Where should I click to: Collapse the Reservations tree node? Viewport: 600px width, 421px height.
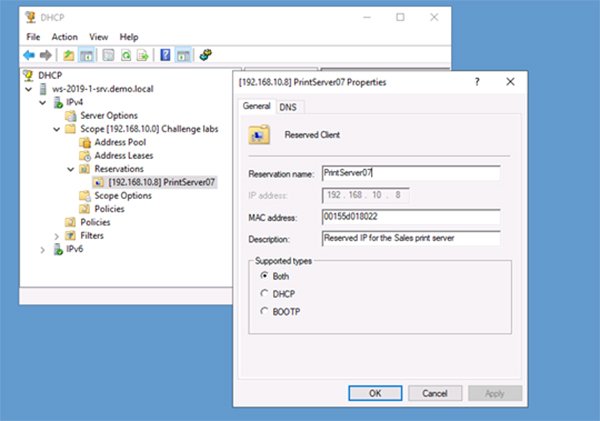tap(70, 170)
